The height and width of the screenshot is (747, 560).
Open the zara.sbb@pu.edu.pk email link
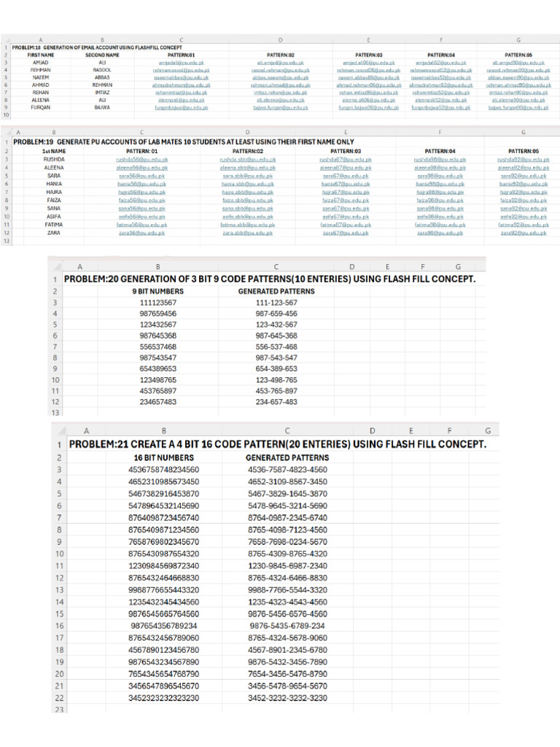click(248, 233)
